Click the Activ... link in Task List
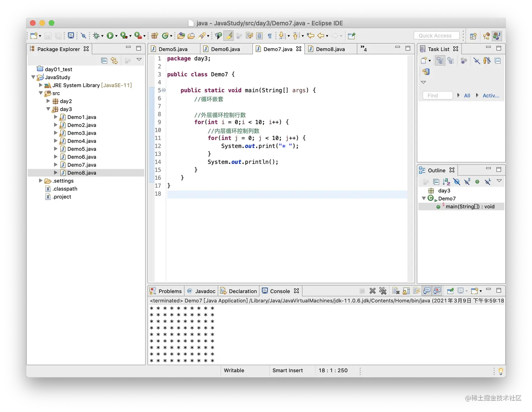 point(490,96)
